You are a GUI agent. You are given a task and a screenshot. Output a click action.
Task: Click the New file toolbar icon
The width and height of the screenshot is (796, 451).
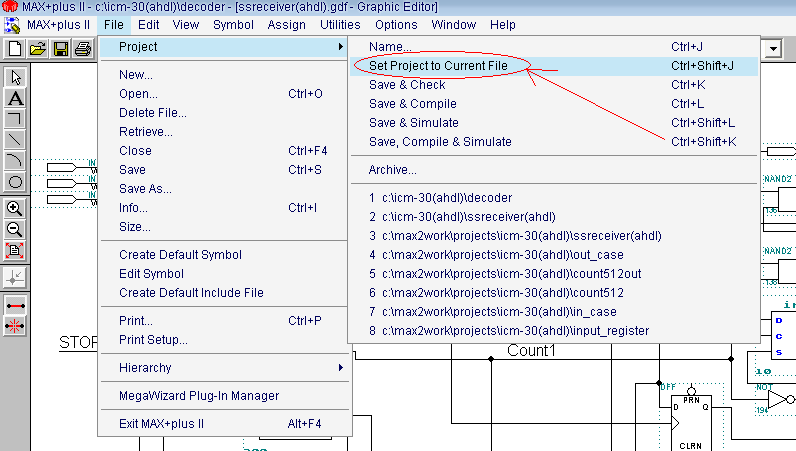click(15, 49)
